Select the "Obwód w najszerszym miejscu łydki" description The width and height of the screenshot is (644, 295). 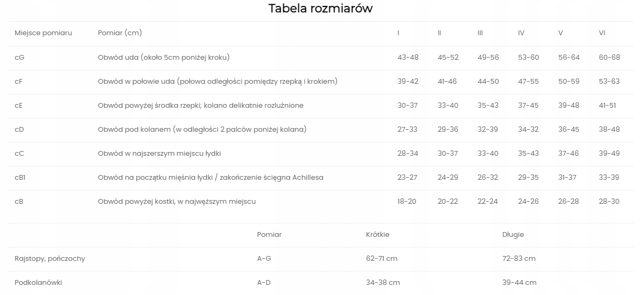click(159, 154)
